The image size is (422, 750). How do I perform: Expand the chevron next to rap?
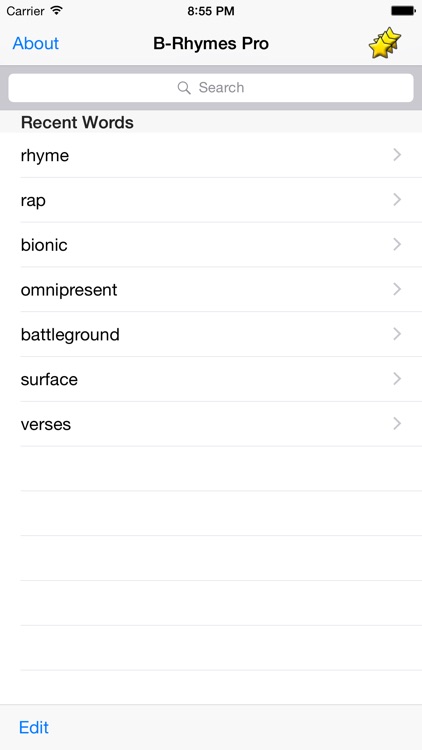click(397, 199)
